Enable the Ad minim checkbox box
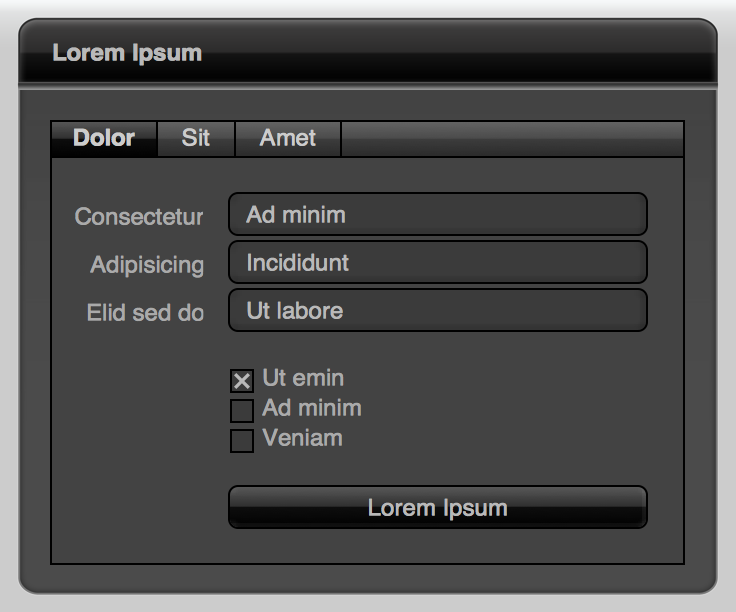736x612 pixels. click(x=242, y=411)
